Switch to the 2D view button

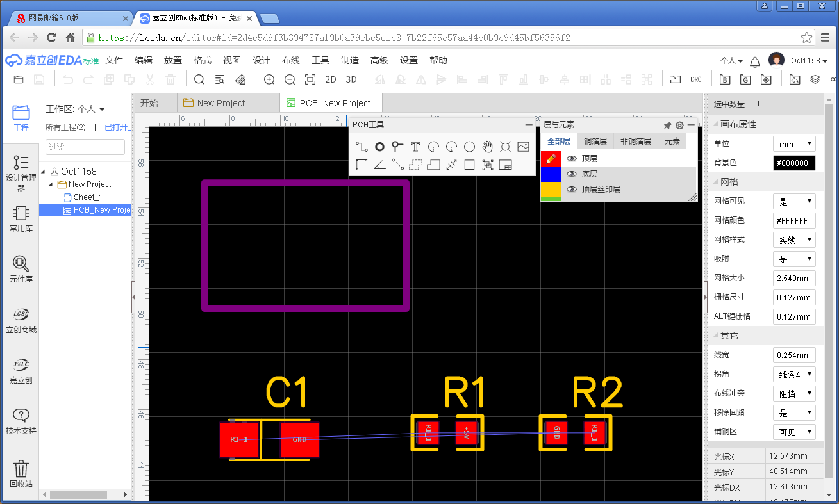331,79
